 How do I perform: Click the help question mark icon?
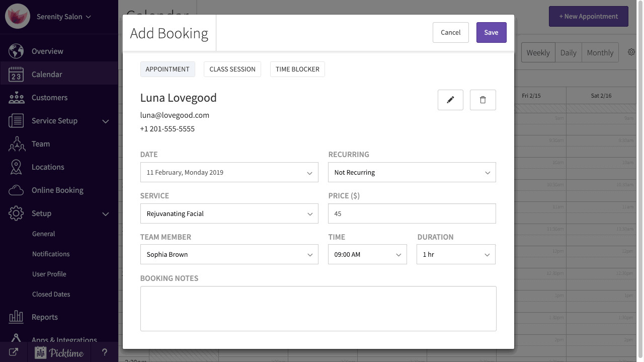pos(105,352)
